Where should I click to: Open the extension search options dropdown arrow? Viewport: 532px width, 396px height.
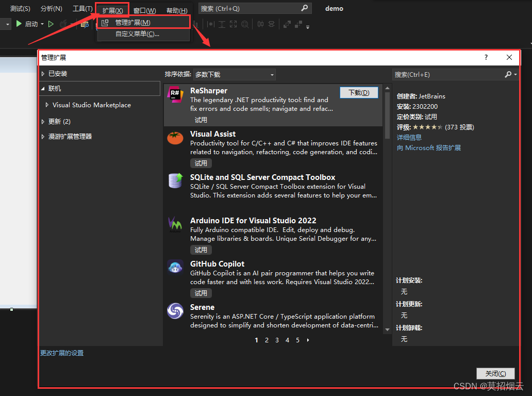[516, 74]
